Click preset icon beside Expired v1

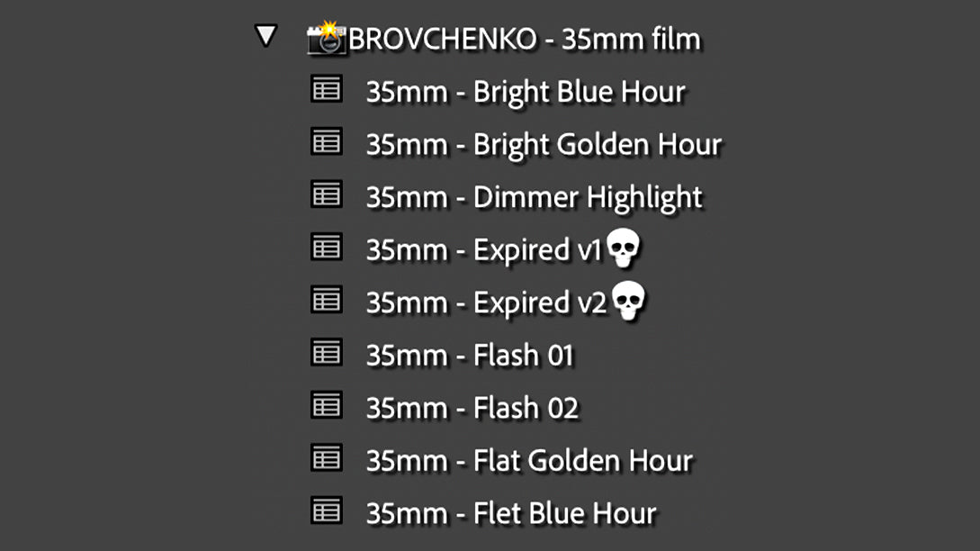[x=326, y=246]
